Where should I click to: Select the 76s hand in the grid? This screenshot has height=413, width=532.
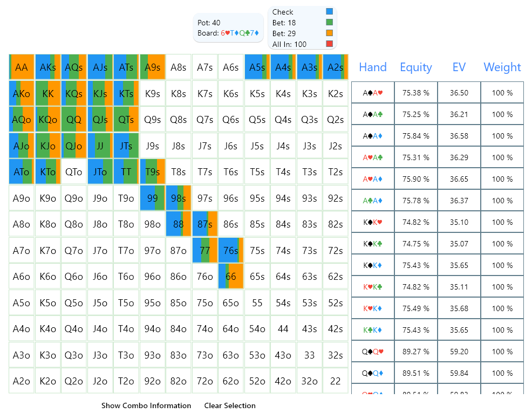coord(231,250)
